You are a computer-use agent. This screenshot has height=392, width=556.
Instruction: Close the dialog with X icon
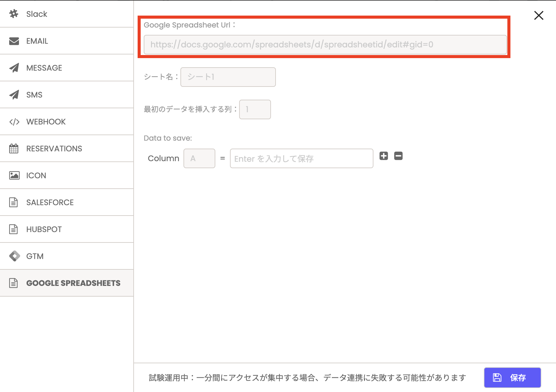(x=539, y=15)
